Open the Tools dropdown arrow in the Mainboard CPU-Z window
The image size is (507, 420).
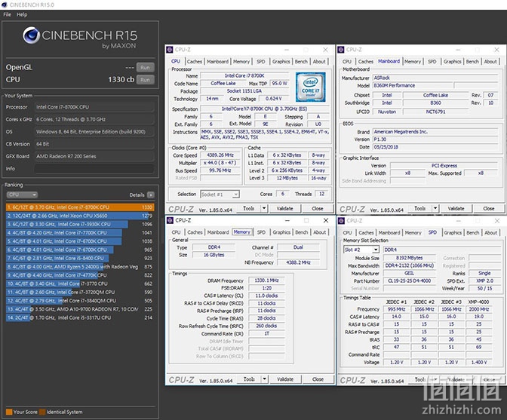[435, 209]
